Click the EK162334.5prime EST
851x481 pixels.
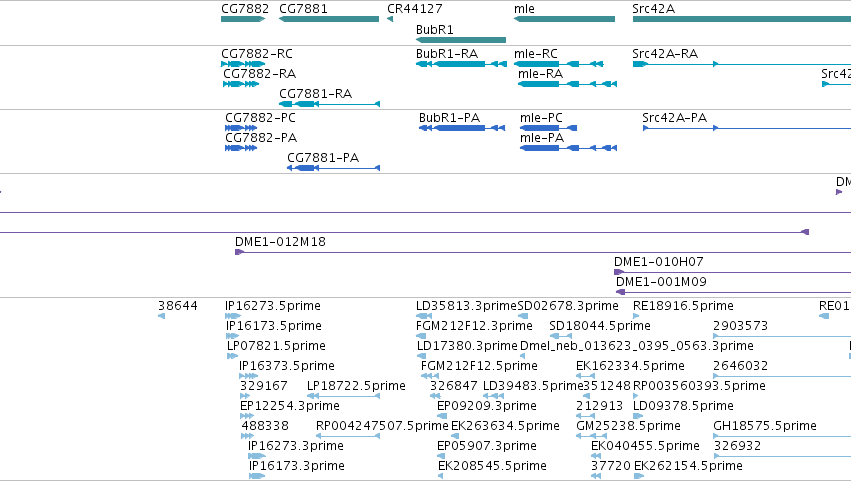click(585, 376)
